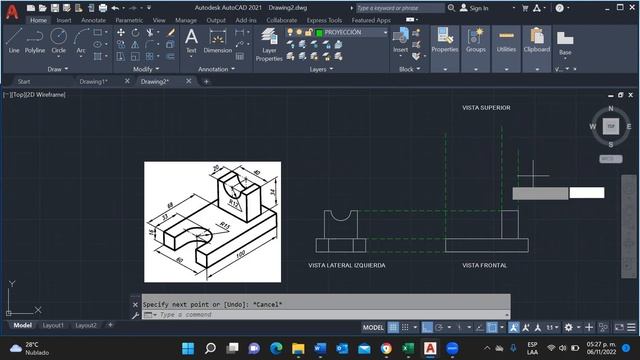
Task: Select the Scale tool icon
Action: 135,56
